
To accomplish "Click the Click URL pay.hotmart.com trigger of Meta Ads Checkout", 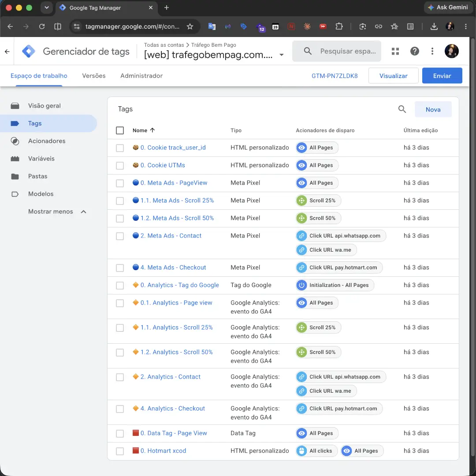I will coord(339,268).
